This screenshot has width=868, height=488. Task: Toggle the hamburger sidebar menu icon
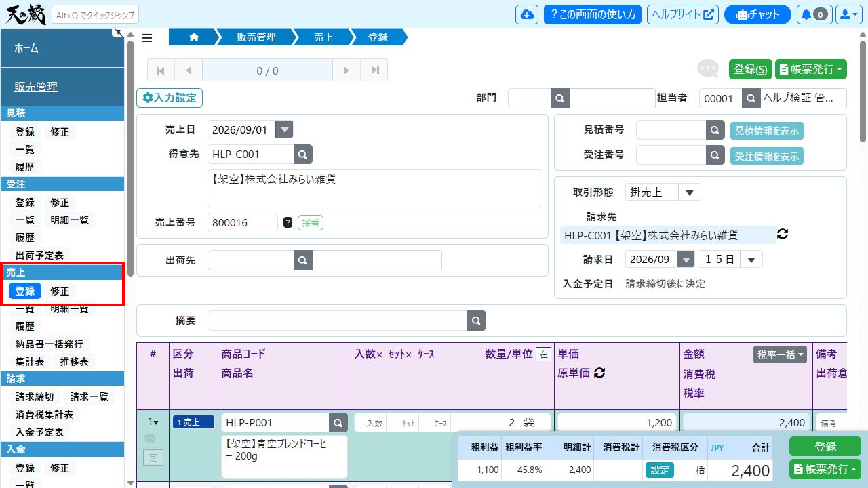[x=147, y=38]
